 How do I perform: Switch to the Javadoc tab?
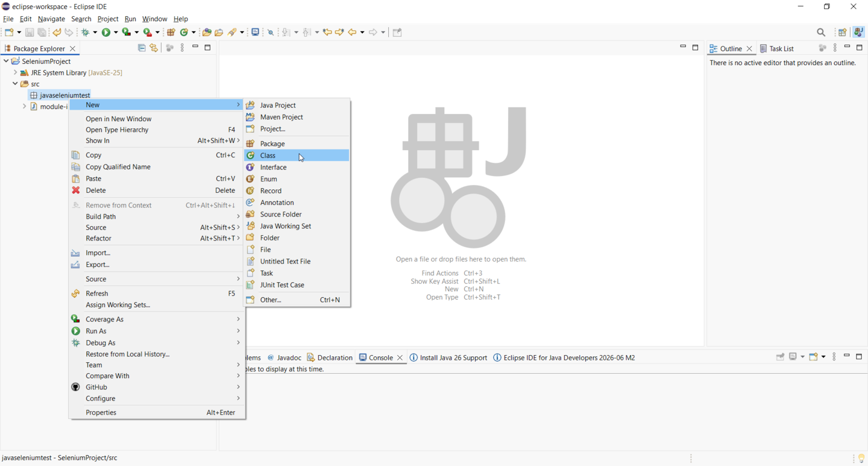click(285, 358)
